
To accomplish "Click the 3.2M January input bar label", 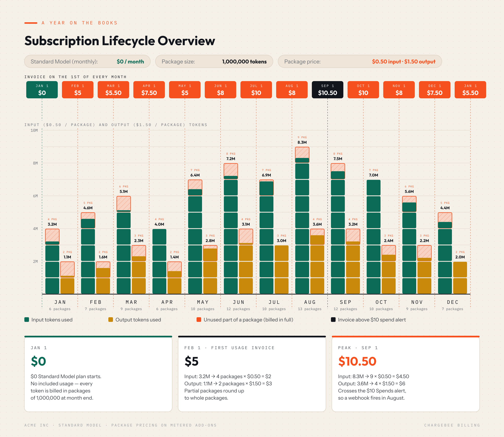I will point(52,224).
